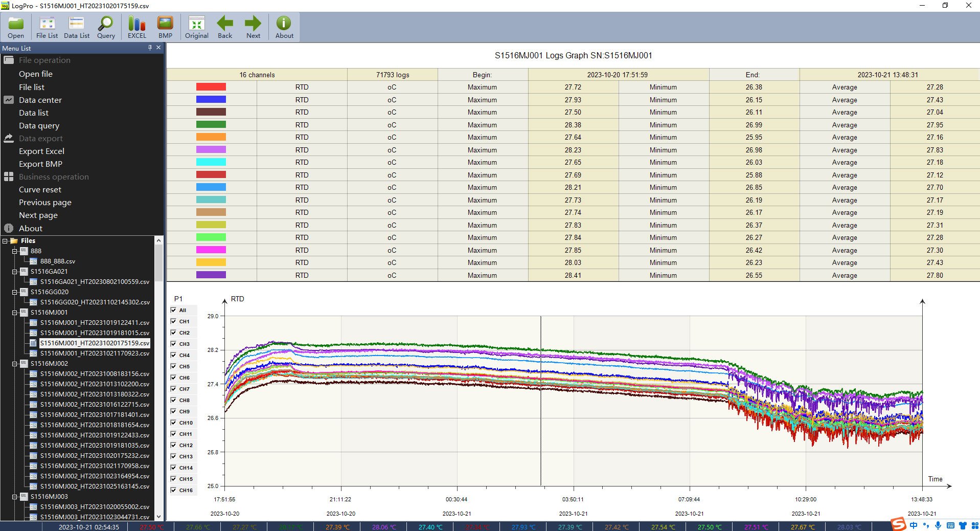Open file S1516MJ001_HT20231021170923.csv

(x=95, y=353)
